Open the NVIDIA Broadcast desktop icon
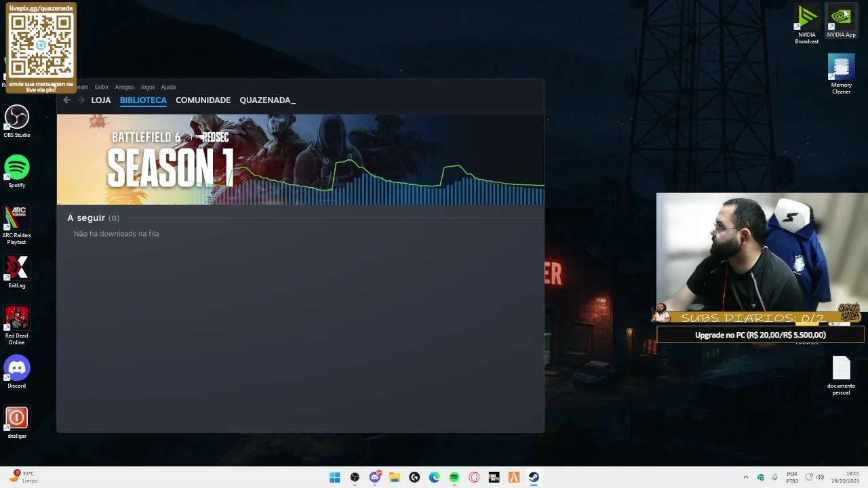Screen dimensions: 868x488 807,25
